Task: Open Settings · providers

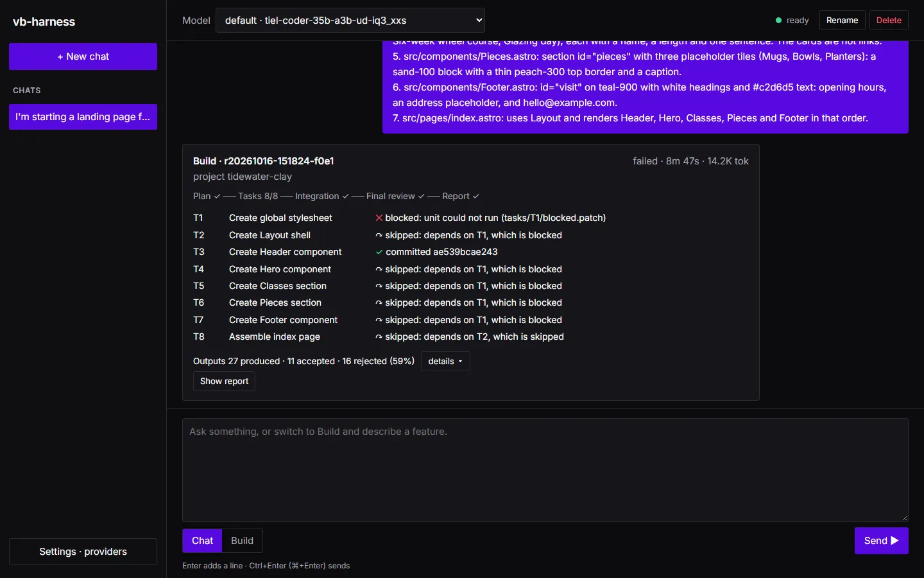Action: point(83,552)
